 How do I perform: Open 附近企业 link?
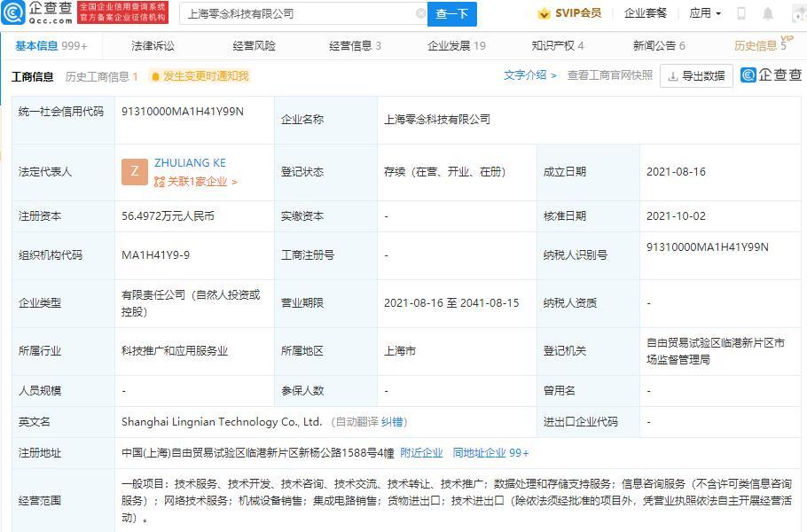click(x=421, y=453)
